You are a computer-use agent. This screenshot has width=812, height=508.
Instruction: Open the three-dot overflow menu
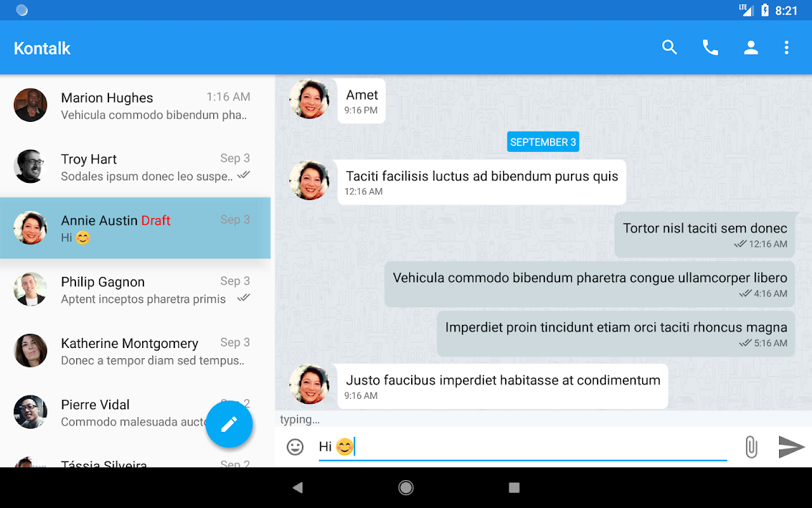click(787, 48)
